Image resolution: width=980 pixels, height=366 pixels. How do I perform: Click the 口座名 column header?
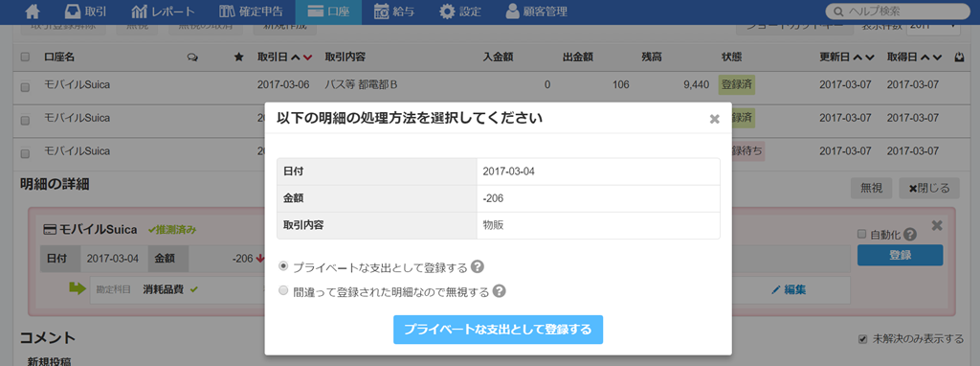point(59,57)
